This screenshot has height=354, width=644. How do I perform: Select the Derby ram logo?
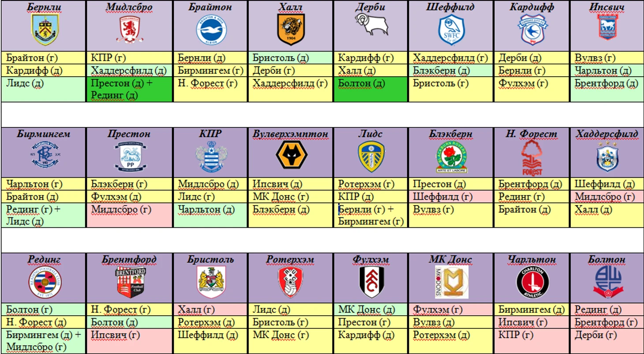tap(371, 24)
